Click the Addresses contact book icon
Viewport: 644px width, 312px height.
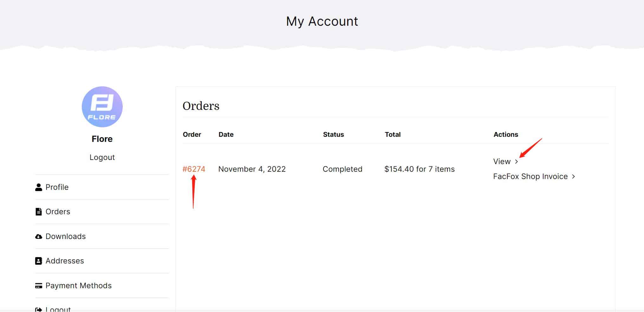pyautogui.click(x=38, y=261)
